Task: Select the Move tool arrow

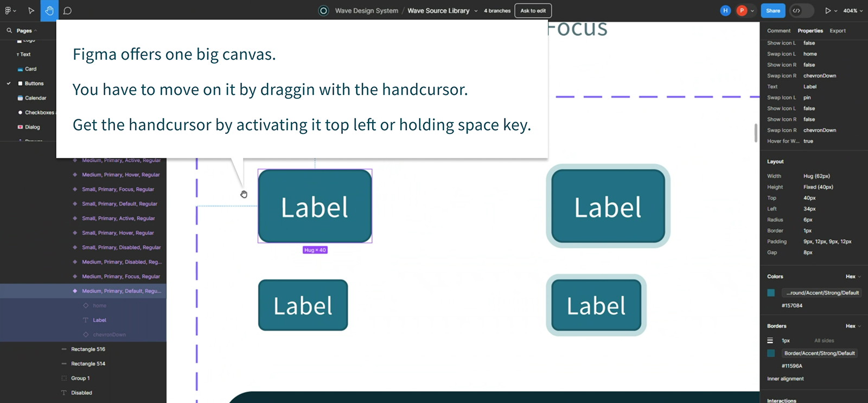Action: click(31, 10)
